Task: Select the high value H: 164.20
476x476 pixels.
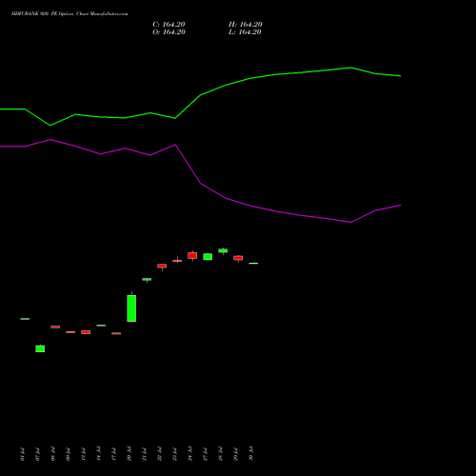Action: click(x=246, y=25)
